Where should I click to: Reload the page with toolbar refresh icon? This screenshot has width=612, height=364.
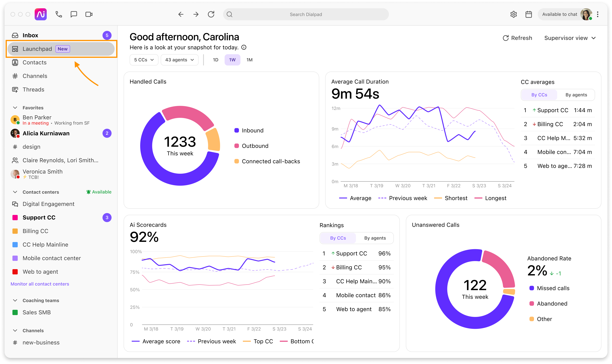point(211,14)
